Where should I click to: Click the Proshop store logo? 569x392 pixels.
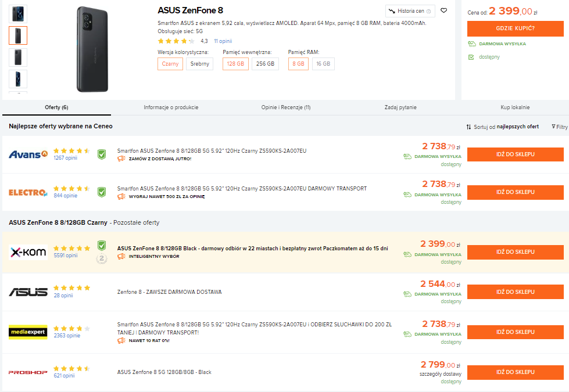click(28, 372)
